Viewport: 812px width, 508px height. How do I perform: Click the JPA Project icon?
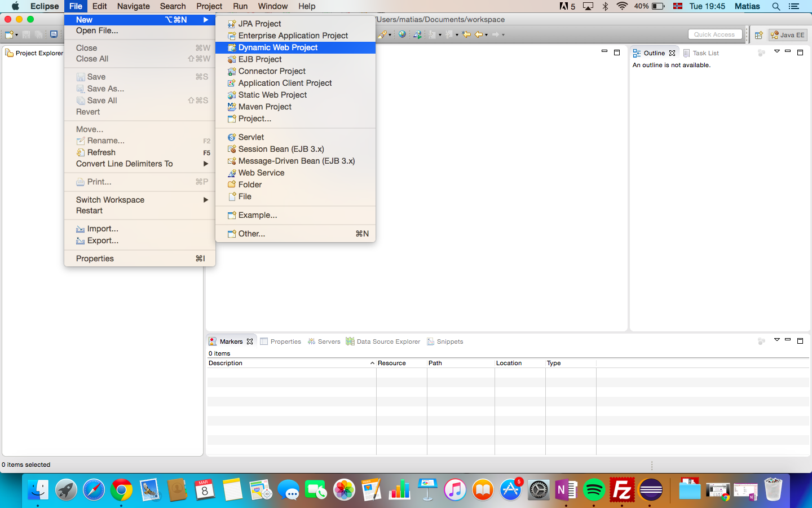[231, 24]
